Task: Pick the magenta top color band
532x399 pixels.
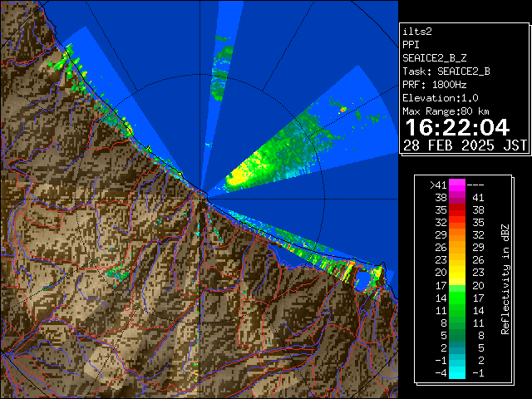Action: (457, 185)
